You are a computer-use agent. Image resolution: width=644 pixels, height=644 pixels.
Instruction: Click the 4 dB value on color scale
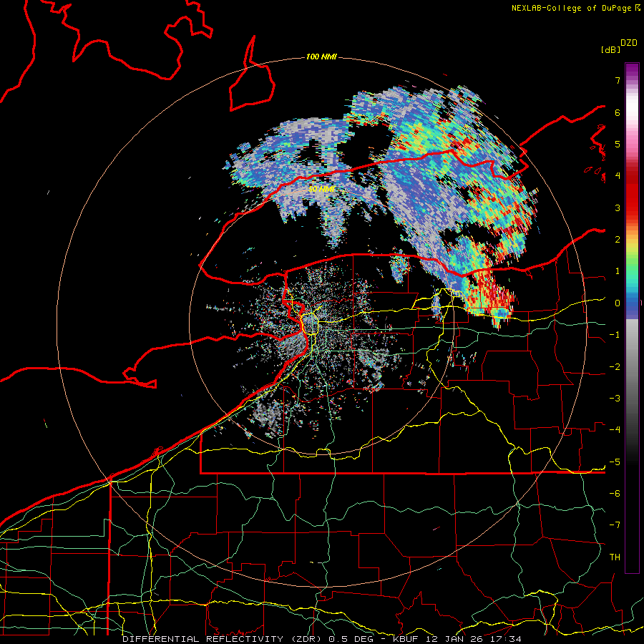pos(618,176)
